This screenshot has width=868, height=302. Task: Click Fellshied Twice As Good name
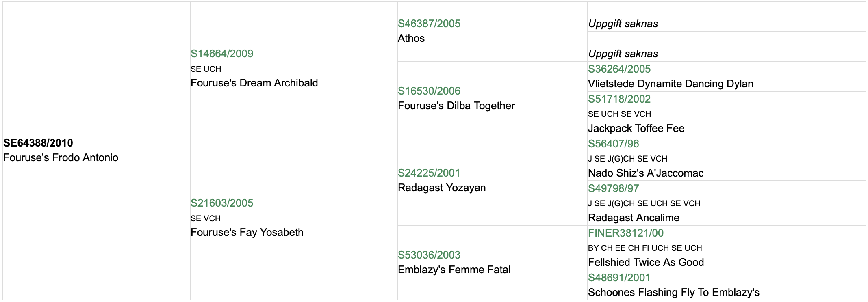646,262
